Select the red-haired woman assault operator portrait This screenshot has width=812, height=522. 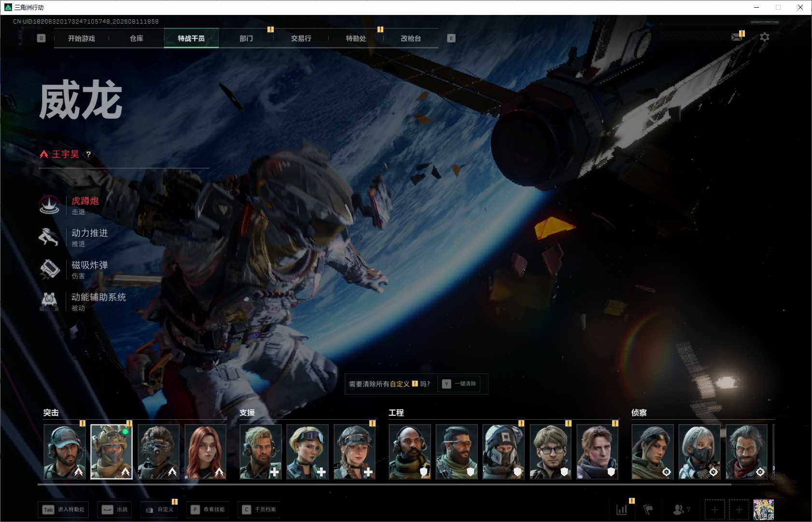click(205, 452)
